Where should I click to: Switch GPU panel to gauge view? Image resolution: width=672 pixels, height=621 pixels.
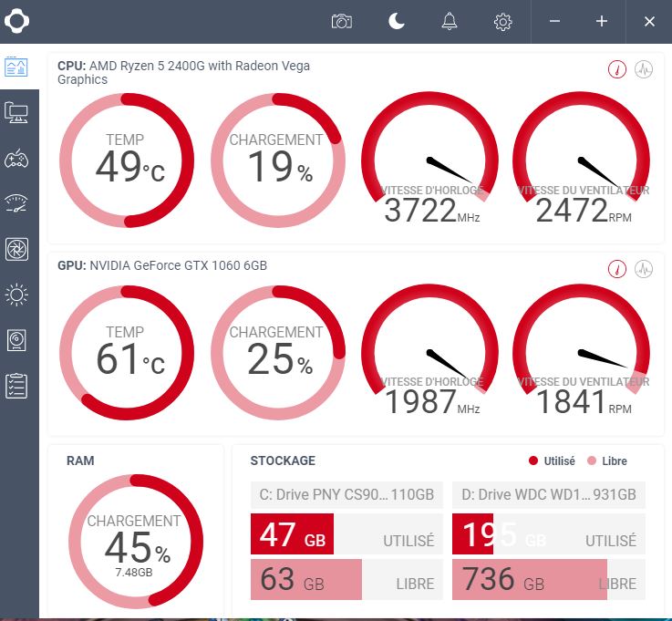pyautogui.click(x=617, y=269)
